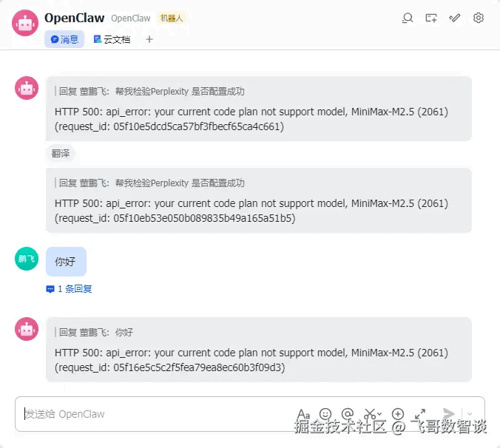Click the @ mention icon
Image resolution: width=500 pixels, height=448 pixels.
click(x=347, y=413)
